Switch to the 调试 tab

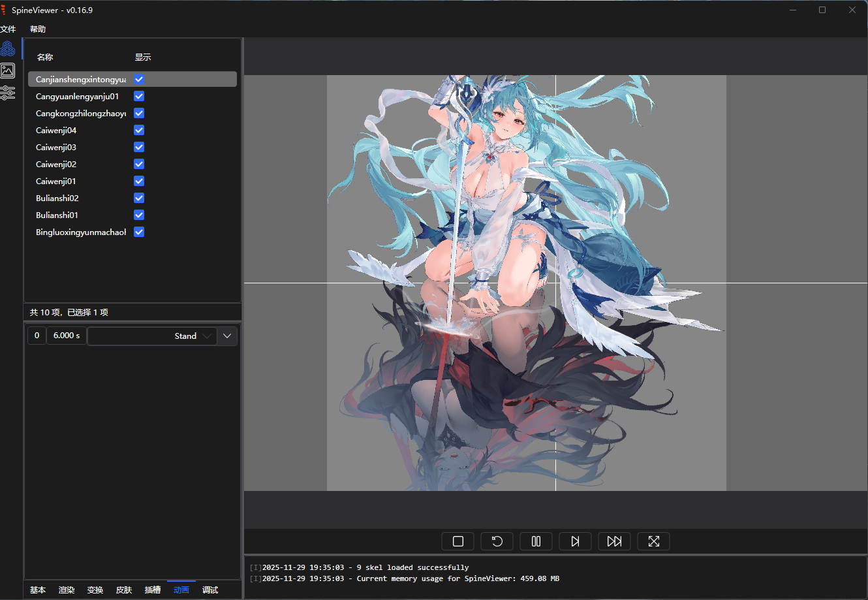(210, 590)
